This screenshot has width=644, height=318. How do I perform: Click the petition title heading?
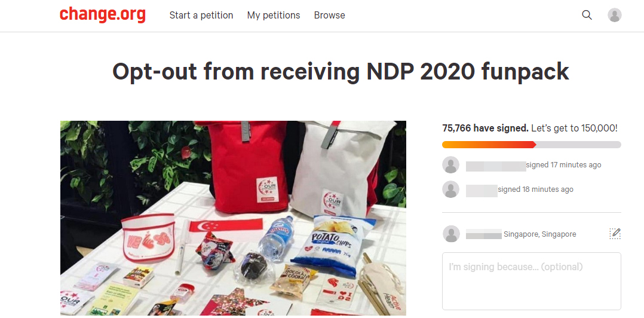341,72
